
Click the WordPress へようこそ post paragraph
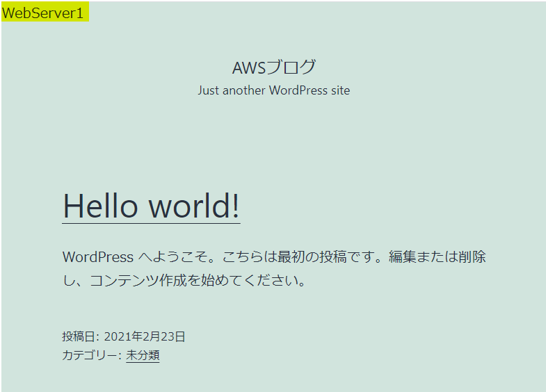click(x=274, y=268)
